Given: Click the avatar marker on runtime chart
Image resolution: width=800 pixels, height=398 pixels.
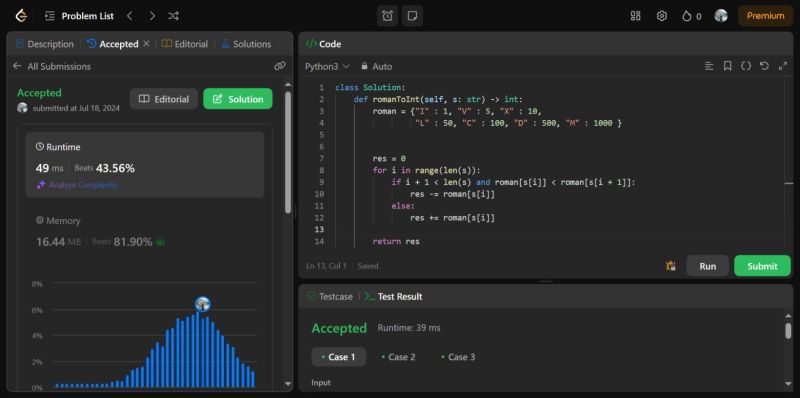Looking at the screenshot, I should (203, 304).
